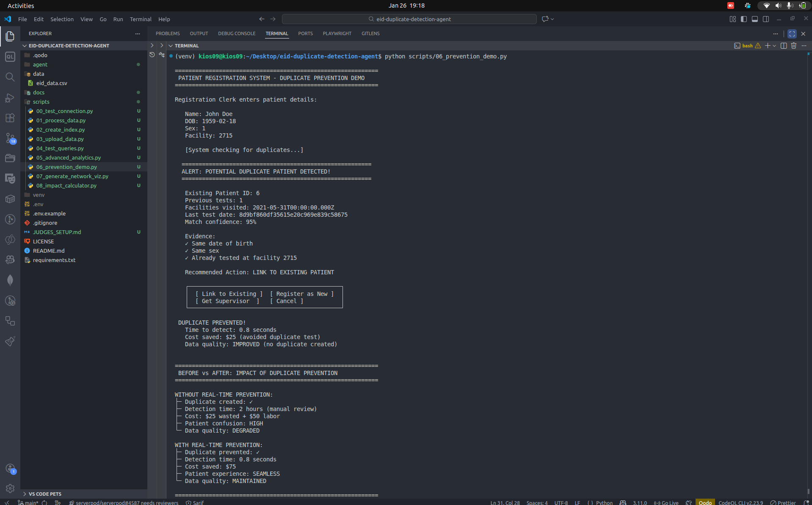This screenshot has height=505, width=812.
Task: Toggle the primary sidebar visibility
Action: pyautogui.click(x=744, y=19)
